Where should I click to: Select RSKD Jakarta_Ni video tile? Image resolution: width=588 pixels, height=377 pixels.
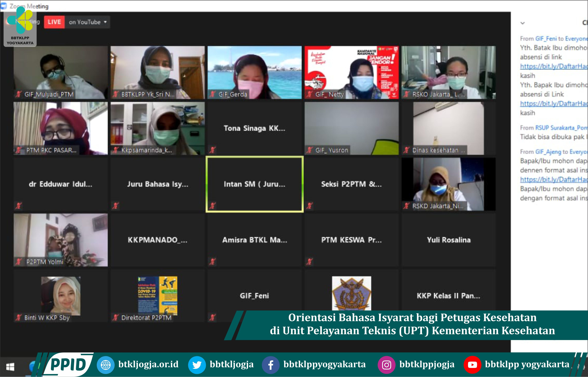448,184
